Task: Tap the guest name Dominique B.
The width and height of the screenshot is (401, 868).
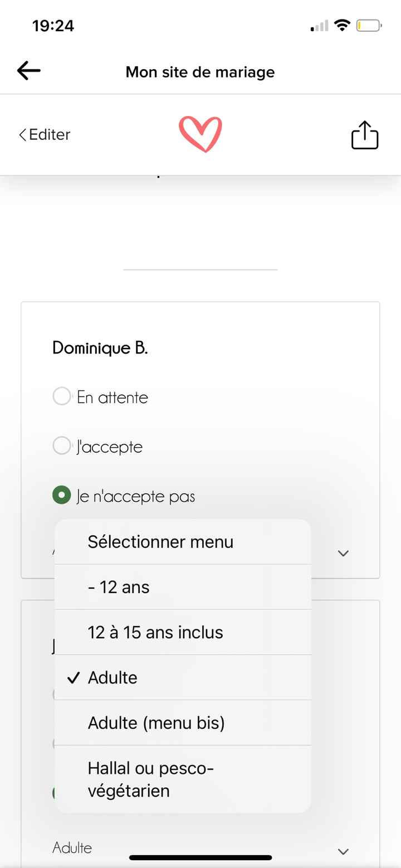Action: [100, 347]
